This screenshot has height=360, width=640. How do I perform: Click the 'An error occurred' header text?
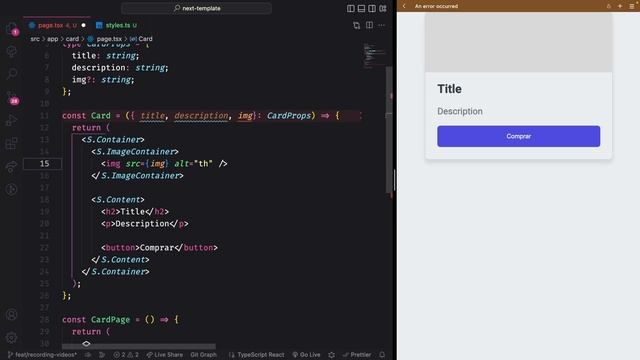pos(436,6)
